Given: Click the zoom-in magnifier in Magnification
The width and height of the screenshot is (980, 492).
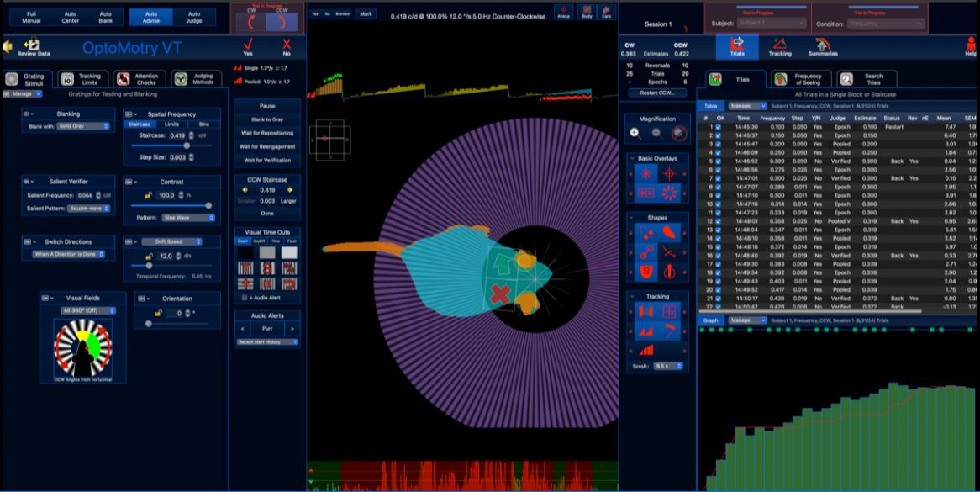Looking at the screenshot, I should (x=635, y=133).
